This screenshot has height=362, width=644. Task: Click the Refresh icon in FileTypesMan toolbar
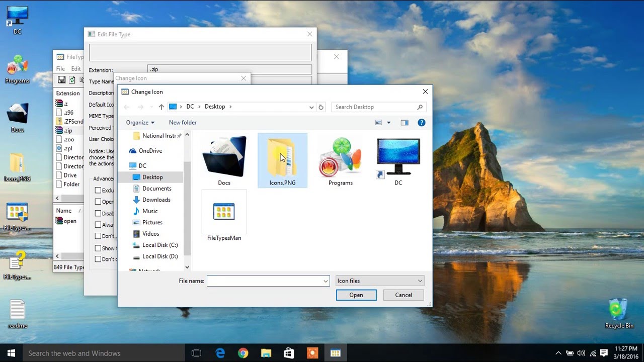pyautogui.click(x=71, y=79)
